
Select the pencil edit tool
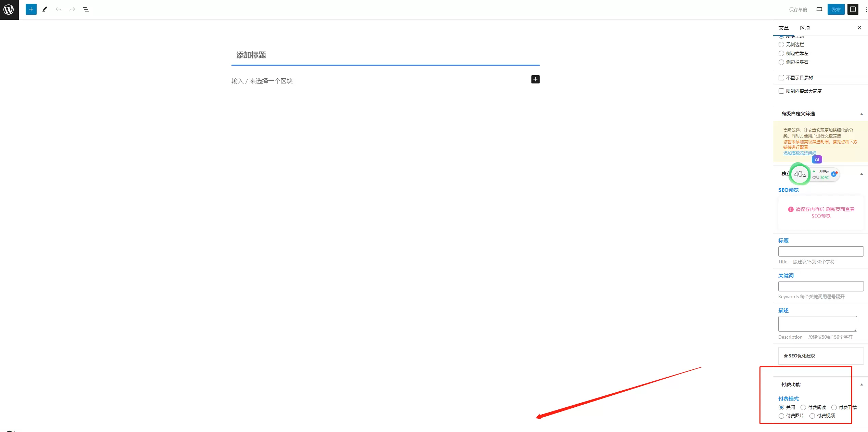click(45, 9)
